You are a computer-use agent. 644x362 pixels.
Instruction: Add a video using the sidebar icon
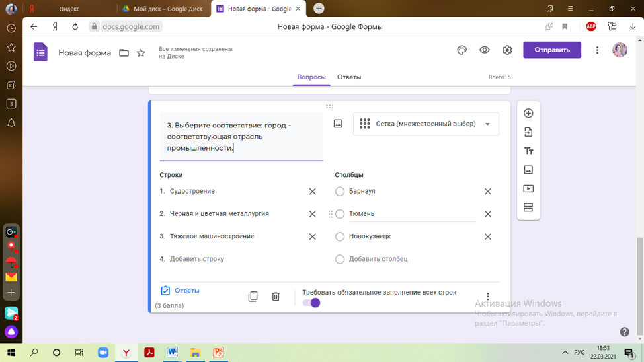point(528,189)
